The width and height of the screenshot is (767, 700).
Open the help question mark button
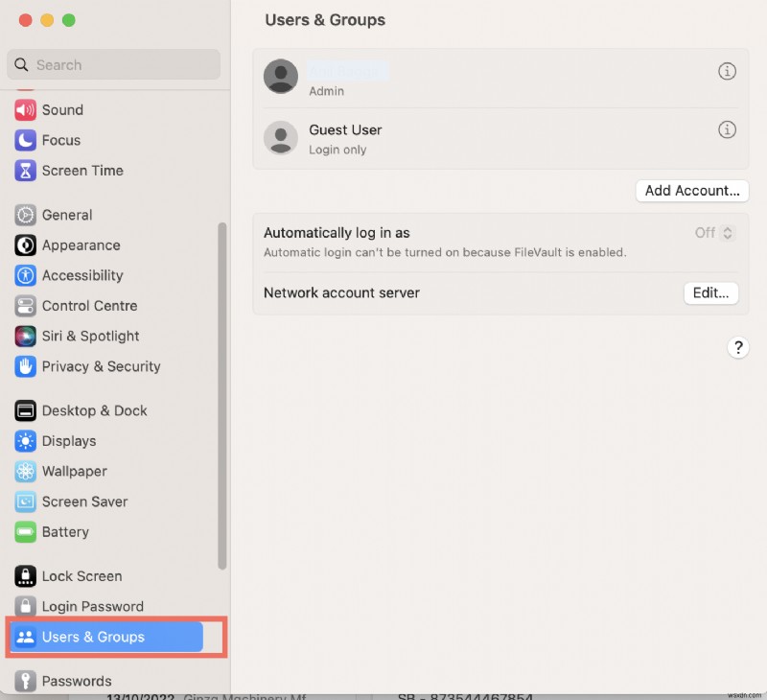(x=738, y=348)
